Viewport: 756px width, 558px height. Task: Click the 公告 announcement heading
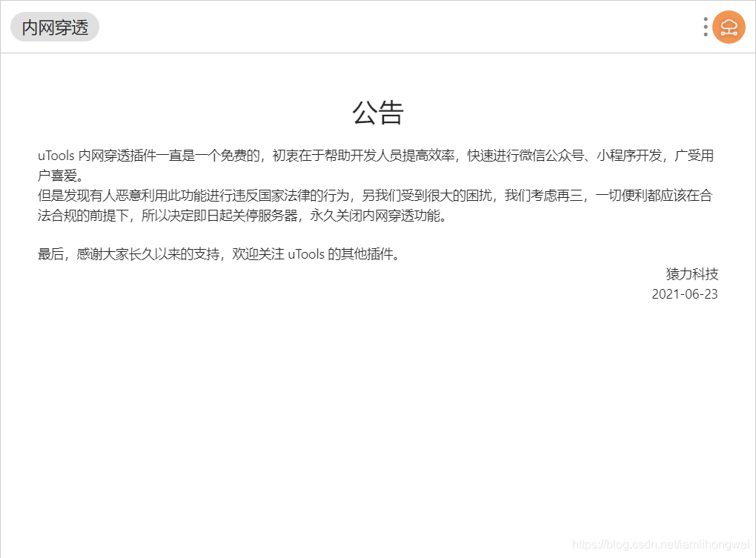[378, 113]
